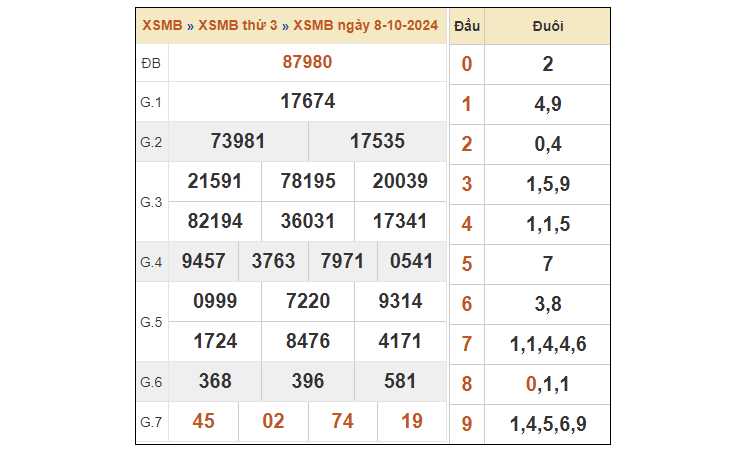Select the G.4 number 0541
This screenshot has width=730, height=456.
(412, 261)
